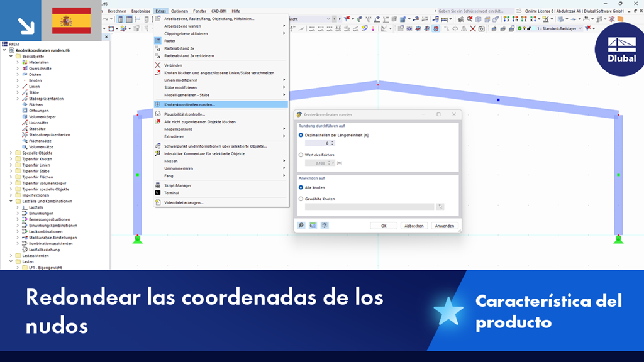
Task: Open the Hilfe menu
Action: [236, 11]
